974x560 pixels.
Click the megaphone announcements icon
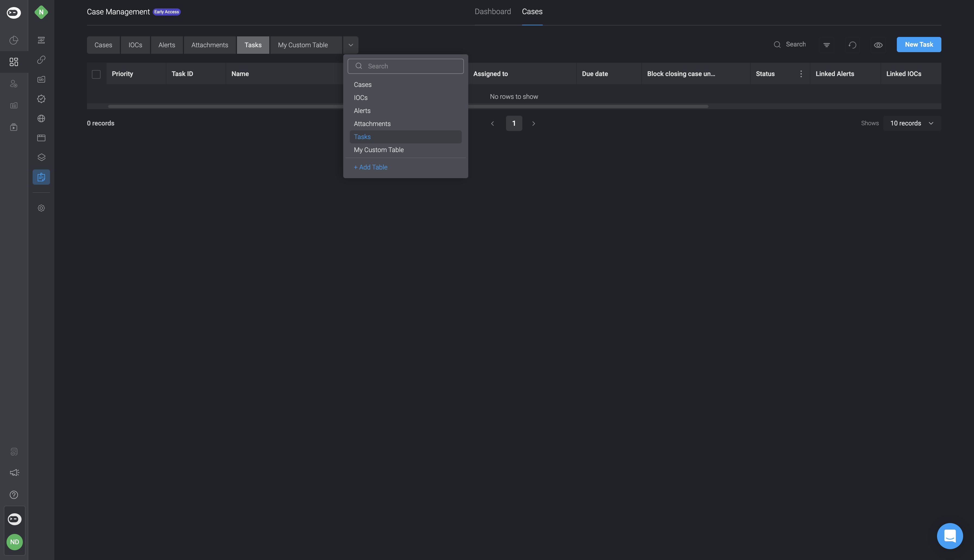14,472
